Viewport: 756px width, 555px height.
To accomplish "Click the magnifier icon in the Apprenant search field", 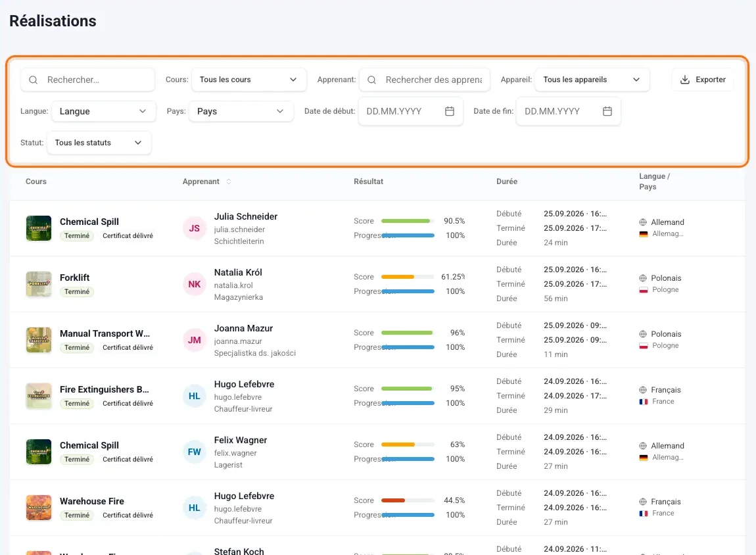I will click(x=371, y=80).
